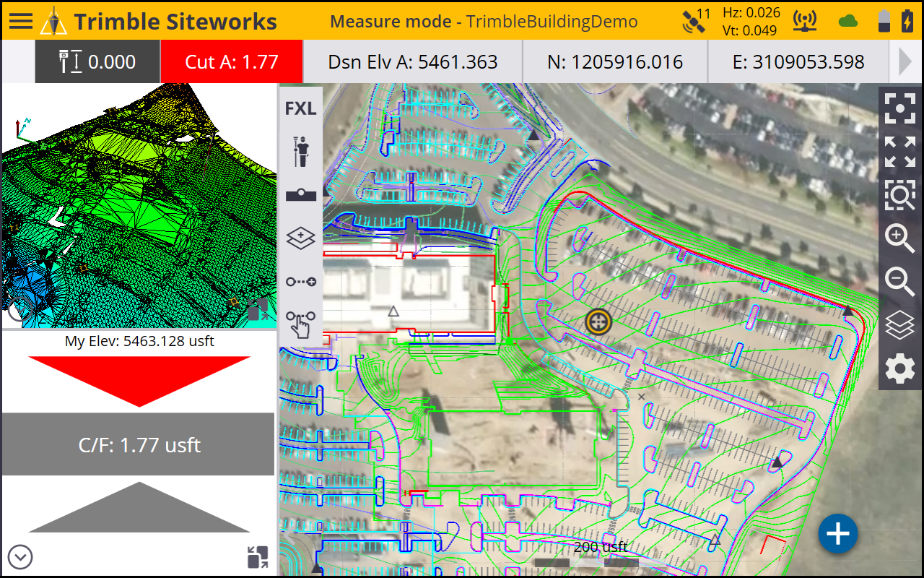This screenshot has height=578, width=924.
Task: Swap the 3D and plan views
Action: click(x=257, y=557)
